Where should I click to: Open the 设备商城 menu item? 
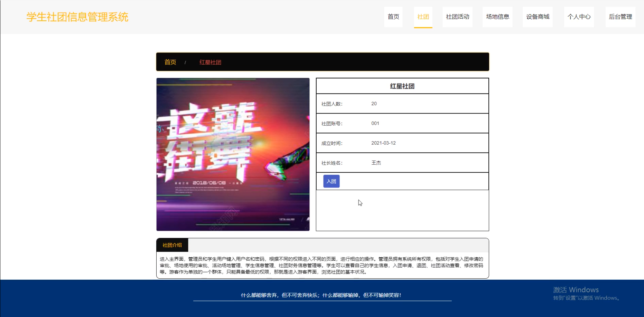pos(538,17)
